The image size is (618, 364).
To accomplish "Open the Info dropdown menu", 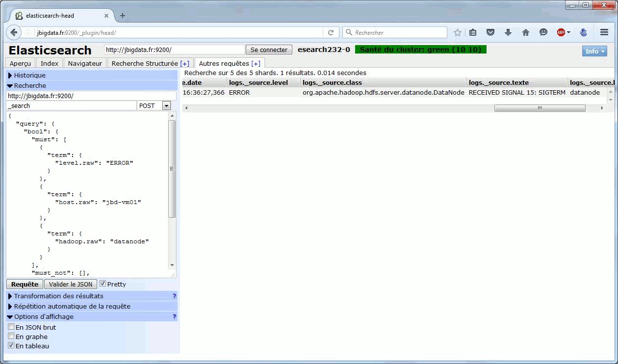I will coord(594,51).
